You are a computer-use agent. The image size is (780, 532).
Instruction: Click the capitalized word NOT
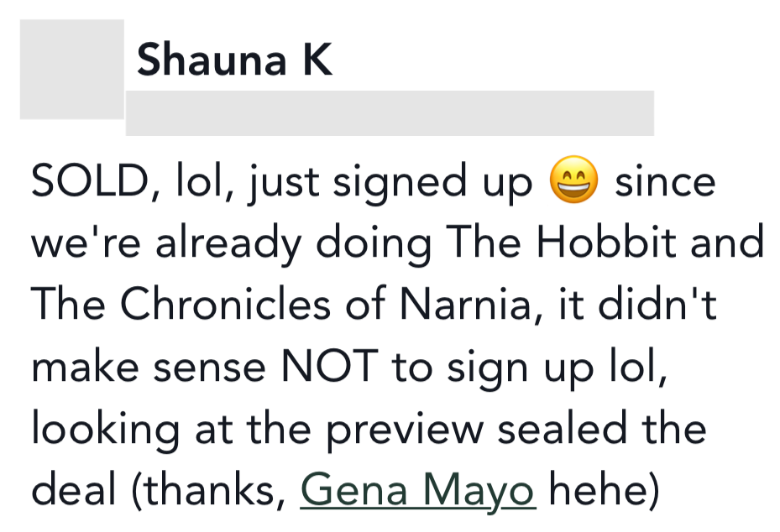point(330,367)
